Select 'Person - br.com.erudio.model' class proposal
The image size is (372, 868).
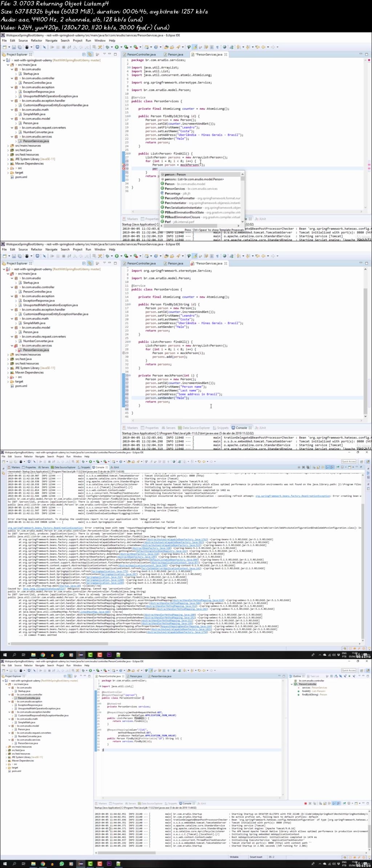200,184
